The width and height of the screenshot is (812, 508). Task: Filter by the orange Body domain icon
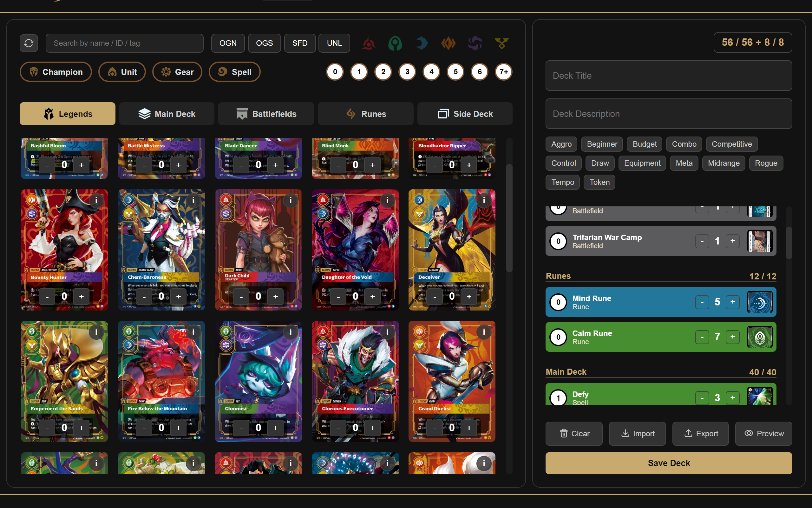pos(448,43)
